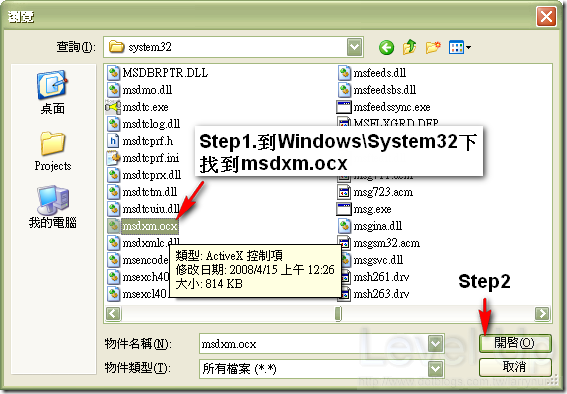Select msdtcprx.dll file icon

click(x=114, y=175)
